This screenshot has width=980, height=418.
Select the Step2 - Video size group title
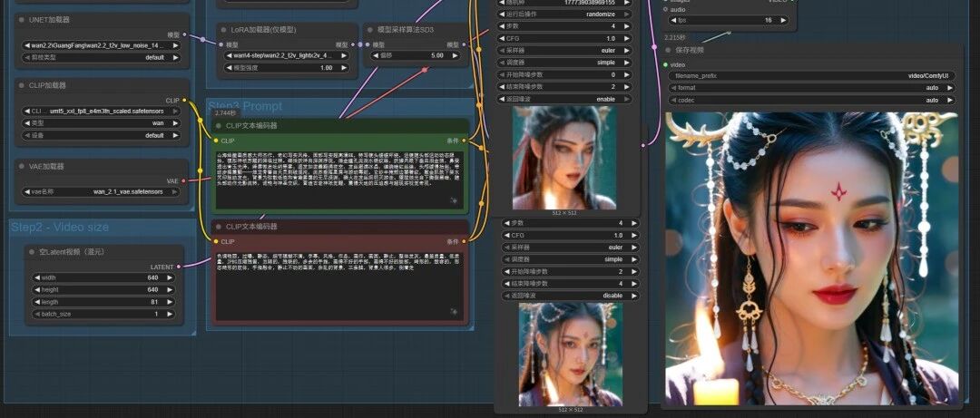click(59, 227)
